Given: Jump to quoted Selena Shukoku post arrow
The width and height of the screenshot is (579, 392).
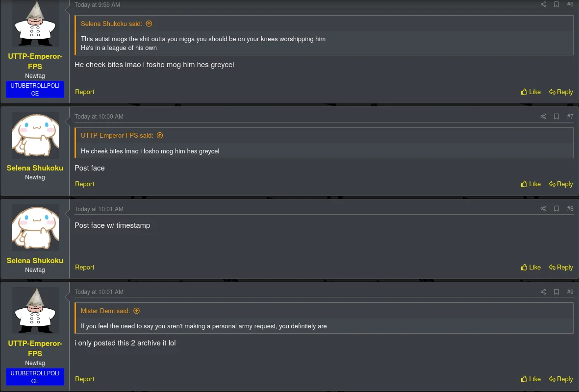Looking at the screenshot, I should (149, 24).
